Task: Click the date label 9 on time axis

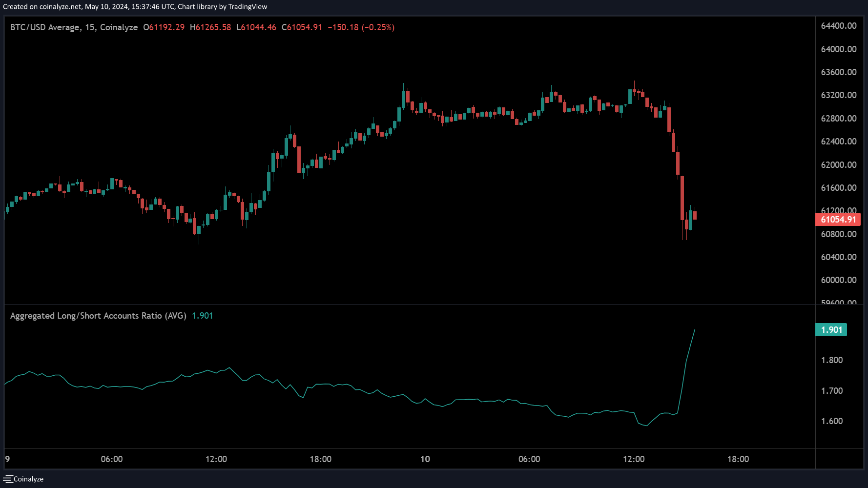Action: click(7, 459)
